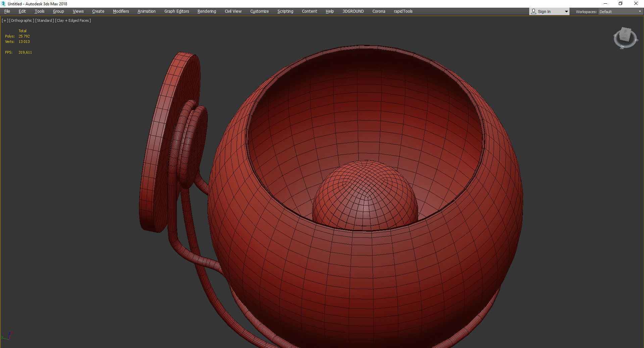Open the Animation menu
The height and width of the screenshot is (348, 644).
tap(147, 11)
